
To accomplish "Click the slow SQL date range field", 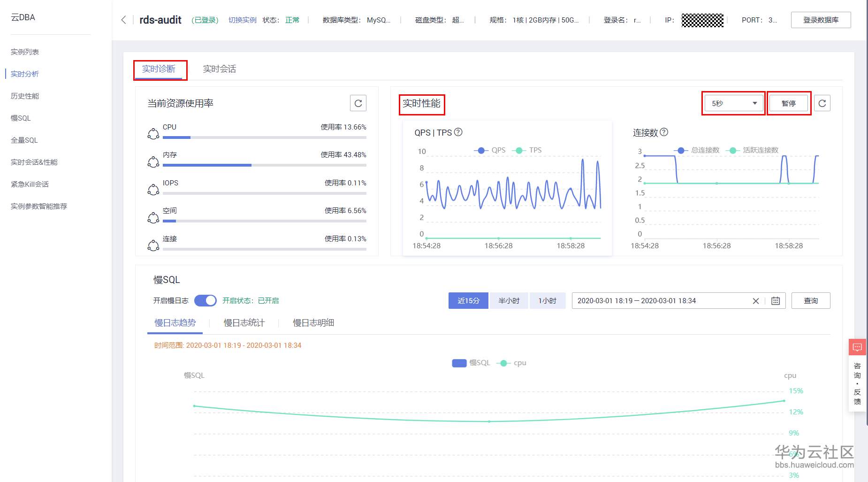I will click(x=678, y=301).
